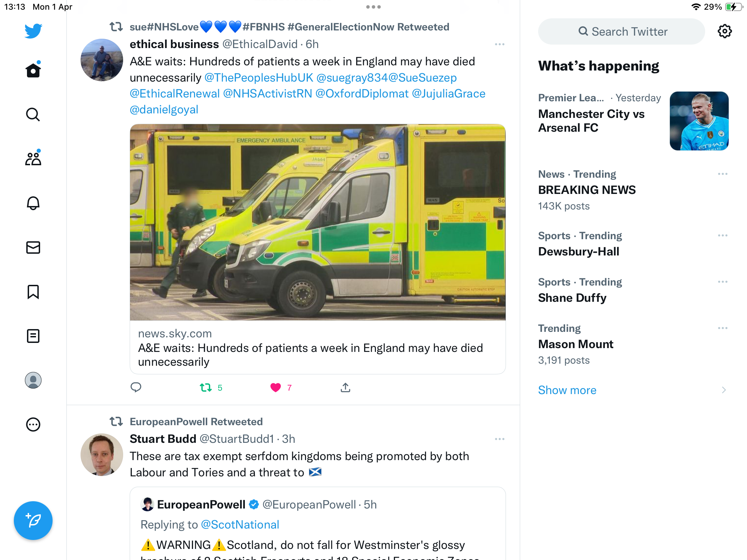Open settings gear next to search
Image resolution: width=747 pixels, height=560 pixels.
pyautogui.click(x=725, y=31)
